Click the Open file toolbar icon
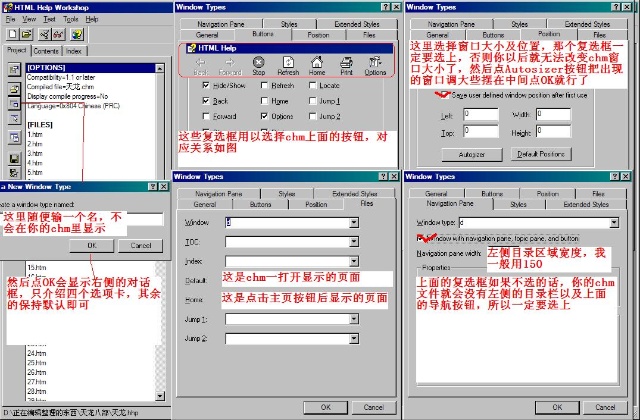This screenshot has height=420, width=640. pyautogui.click(x=26, y=34)
